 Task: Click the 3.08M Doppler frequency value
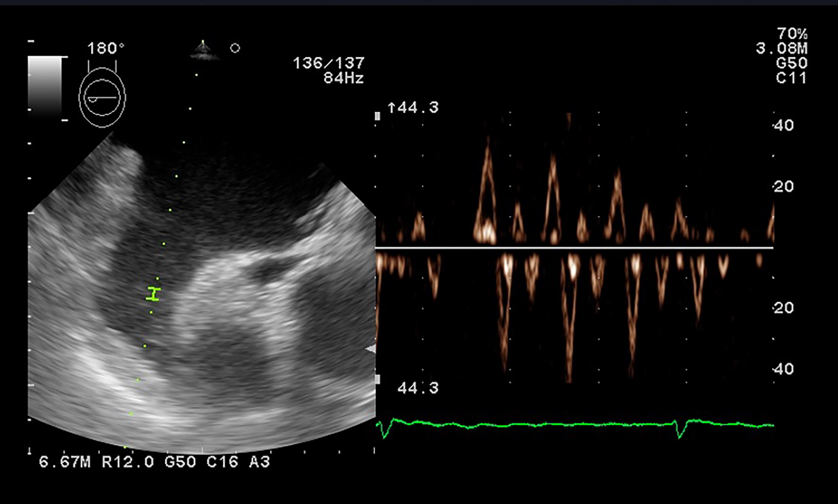click(782, 49)
